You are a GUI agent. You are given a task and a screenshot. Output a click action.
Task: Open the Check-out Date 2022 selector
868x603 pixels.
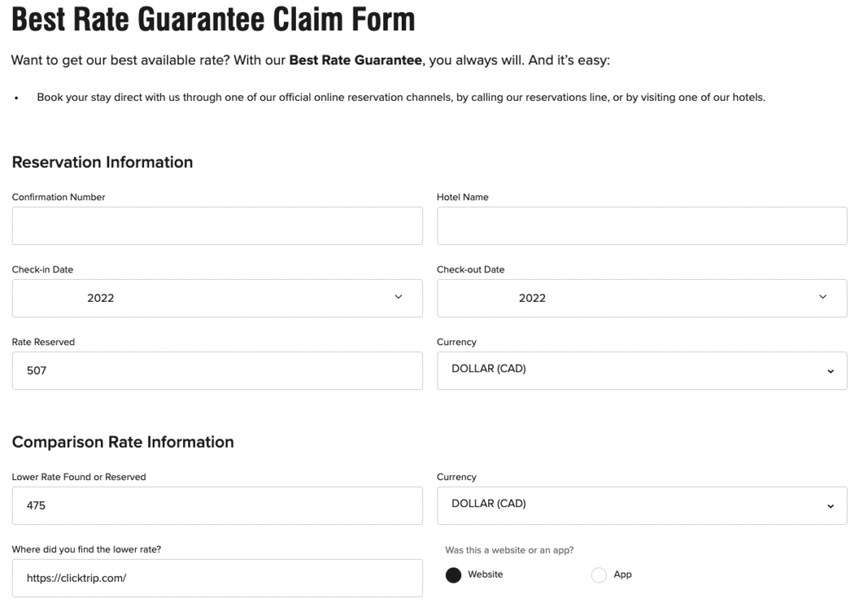tap(642, 298)
